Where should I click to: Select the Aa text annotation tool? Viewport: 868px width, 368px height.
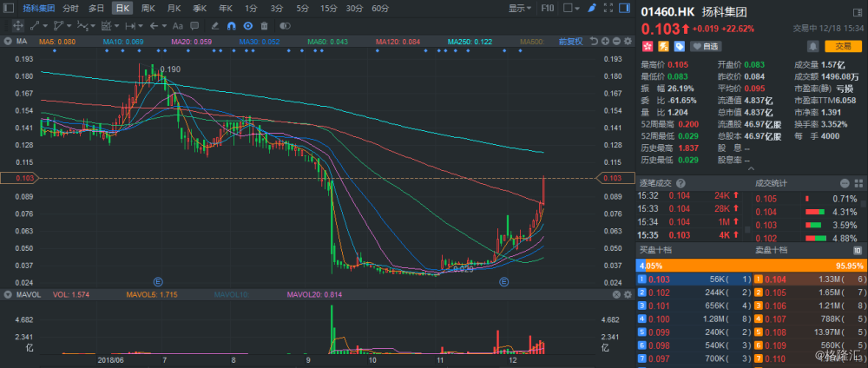tap(178, 25)
